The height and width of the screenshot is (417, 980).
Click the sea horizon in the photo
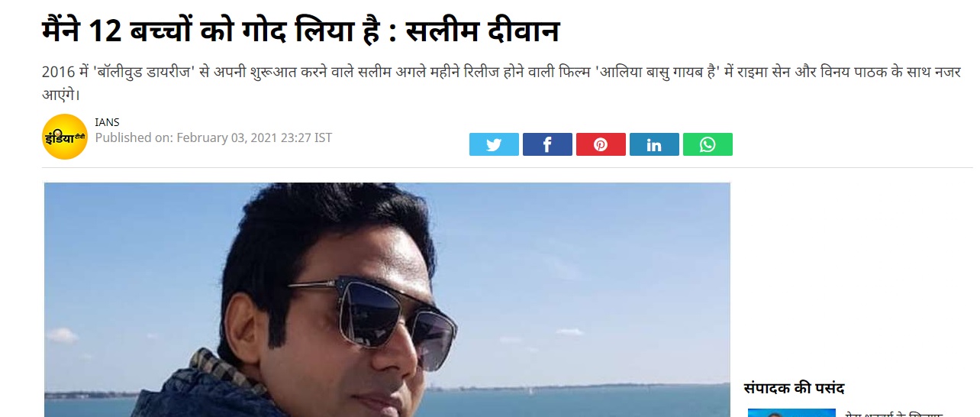(580, 390)
